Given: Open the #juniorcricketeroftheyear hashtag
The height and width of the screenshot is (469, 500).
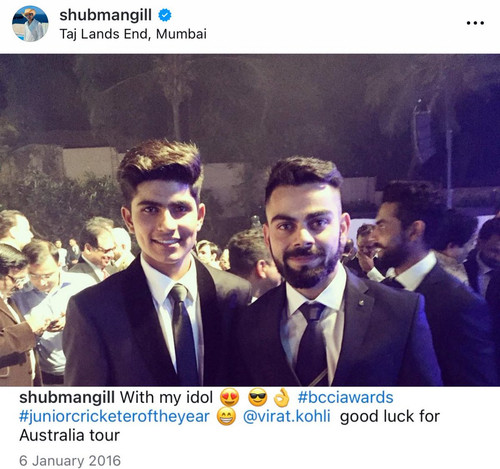Looking at the screenshot, I should click(114, 417).
